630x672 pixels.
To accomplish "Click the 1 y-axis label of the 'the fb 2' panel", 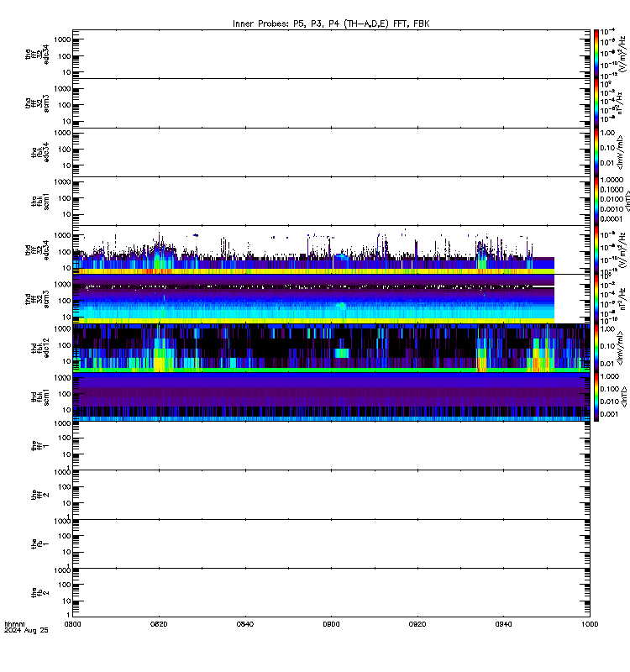I will point(69,615).
